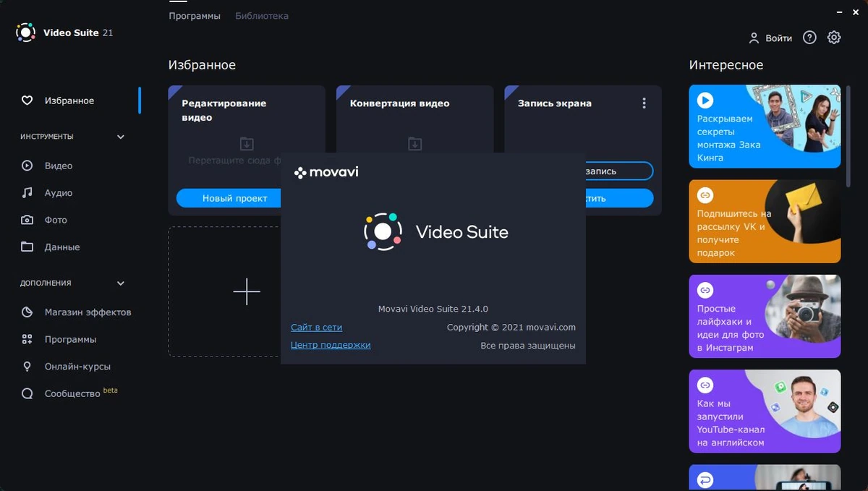Click the plus to add a favorite

click(247, 291)
